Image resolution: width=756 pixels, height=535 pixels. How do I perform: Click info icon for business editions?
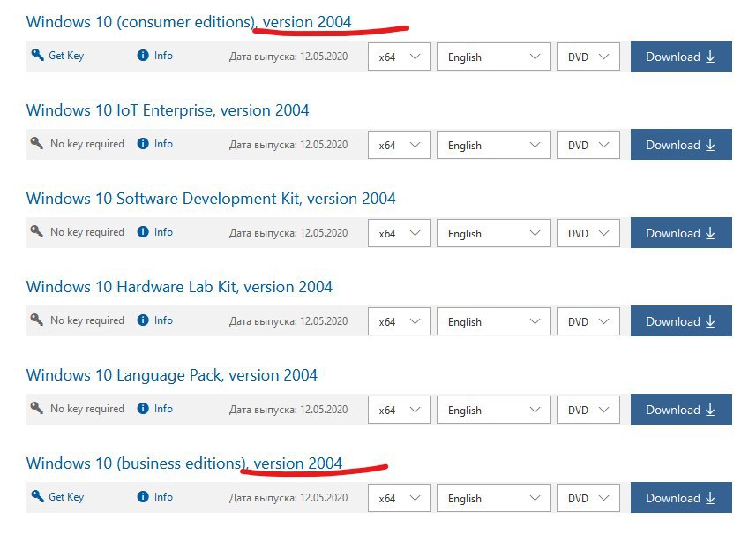click(143, 497)
